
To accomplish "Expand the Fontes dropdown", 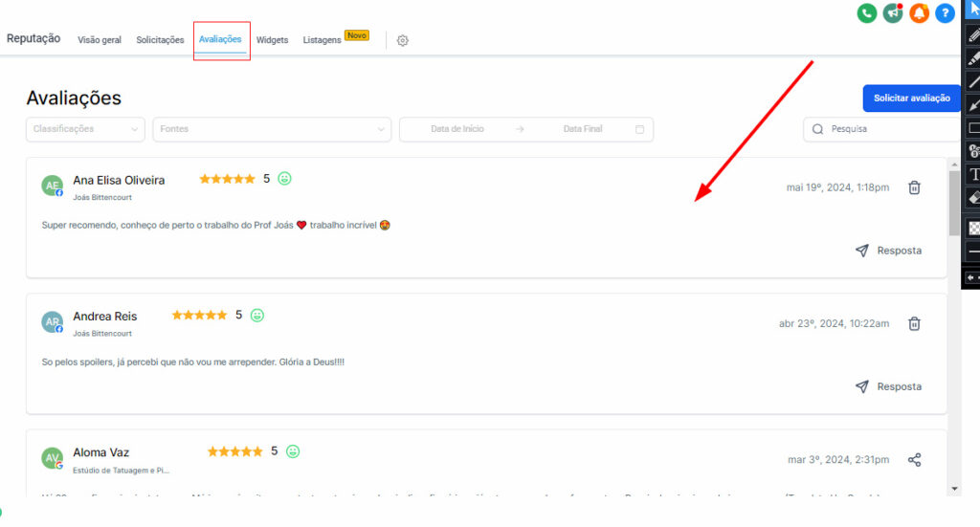I will click(x=272, y=129).
